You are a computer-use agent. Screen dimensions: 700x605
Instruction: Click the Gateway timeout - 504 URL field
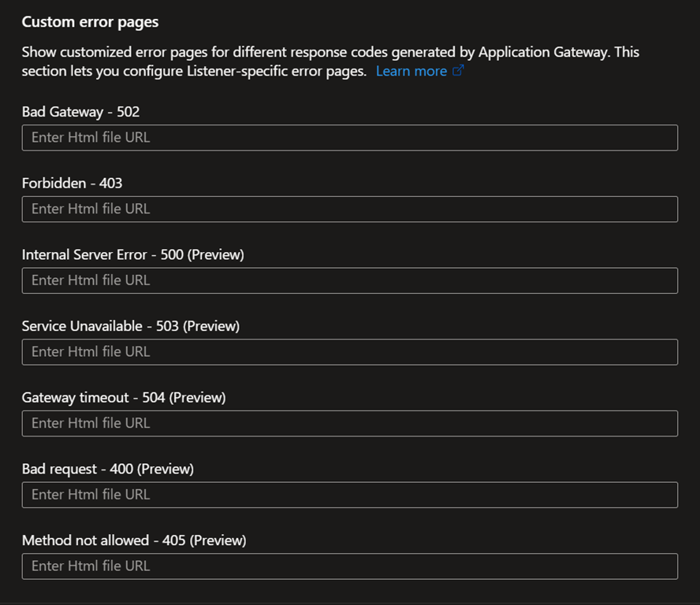point(349,423)
